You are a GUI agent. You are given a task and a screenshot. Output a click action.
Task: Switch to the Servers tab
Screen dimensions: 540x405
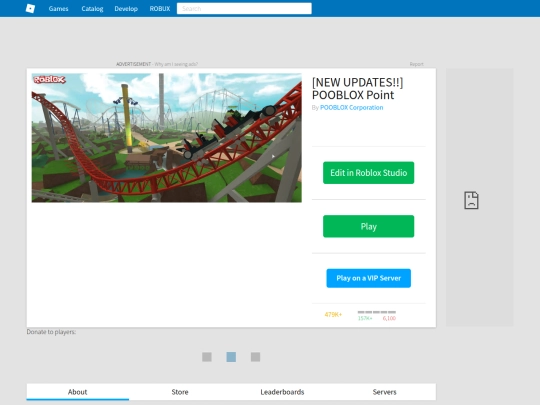[384, 392]
